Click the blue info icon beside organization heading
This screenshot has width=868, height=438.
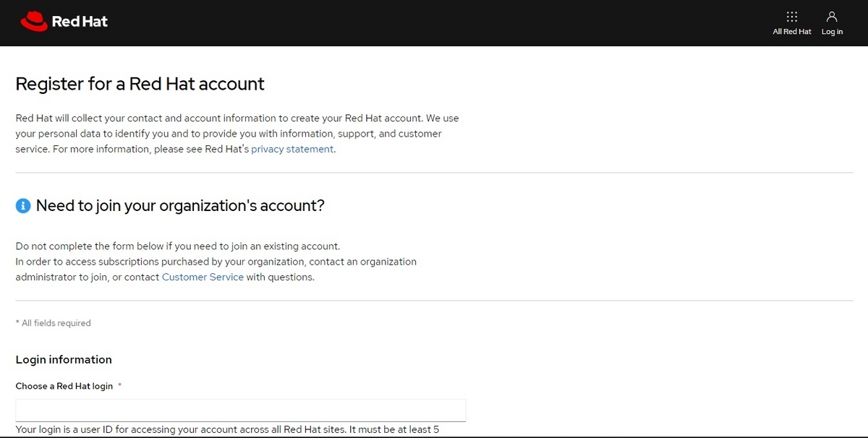[x=23, y=206]
